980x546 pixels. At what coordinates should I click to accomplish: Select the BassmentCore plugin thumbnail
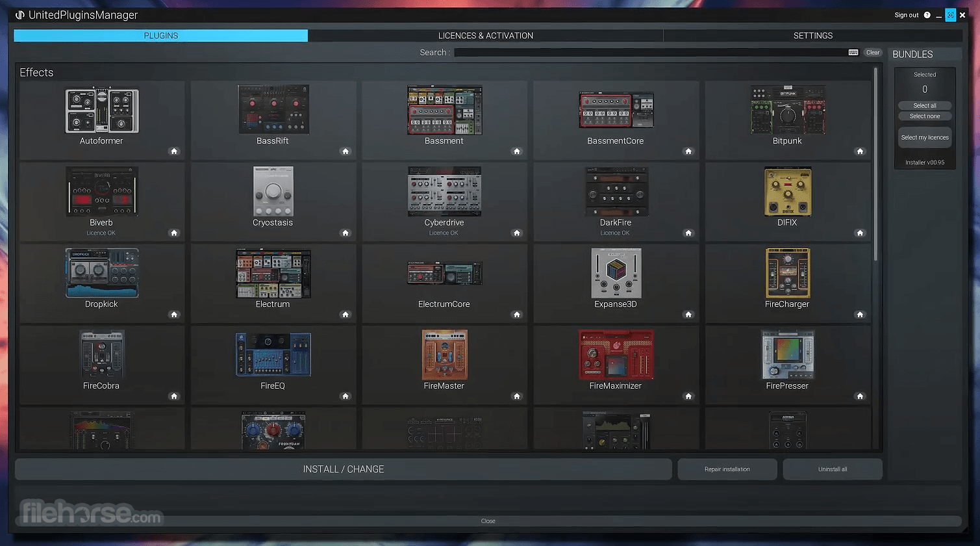(x=616, y=110)
